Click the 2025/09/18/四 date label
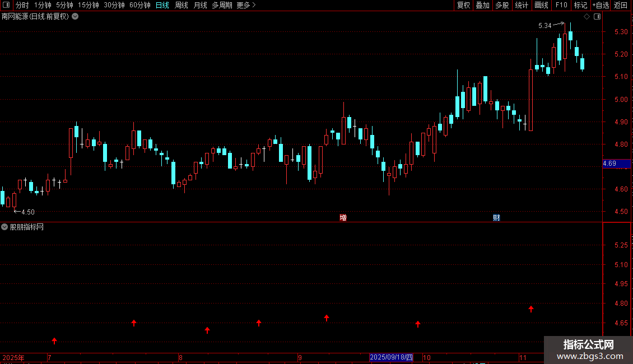 tap(391, 357)
